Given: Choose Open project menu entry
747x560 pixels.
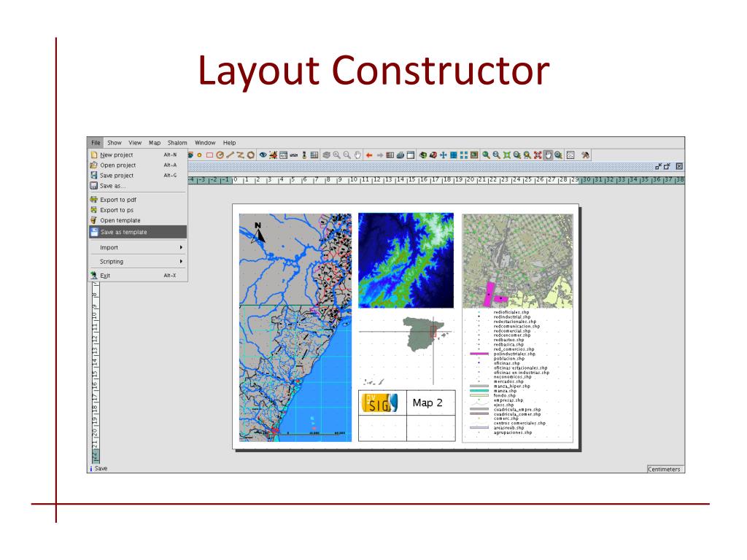Looking at the screenshot, I should tap(138, 166).
